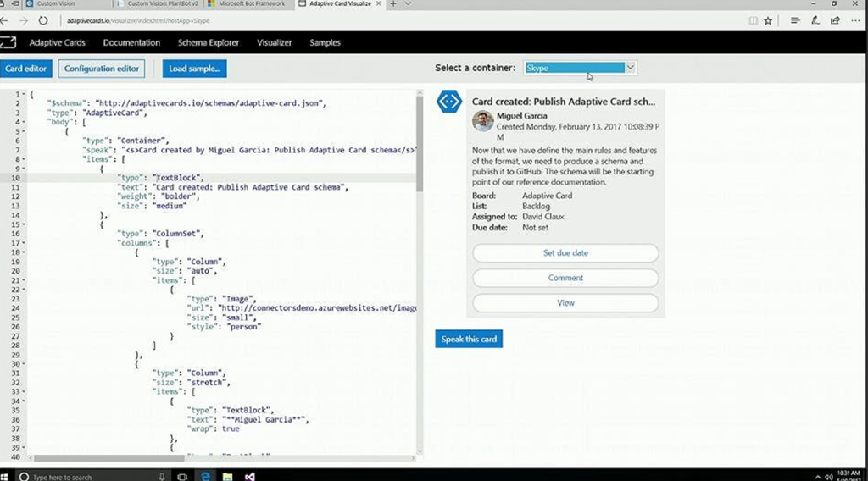The height and width of the screenshot is (481, 868).
Task: Open tab preview chevron beside new tab
Action: click(x=408, y=4)
